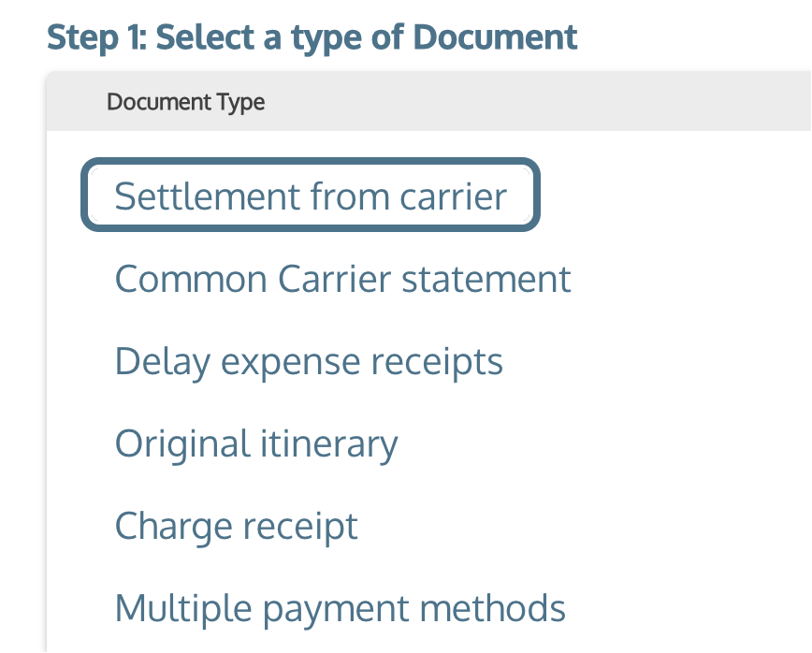Click the Original itinerary list entry
This screenshot has height=653, width=812.
[255, 443]
